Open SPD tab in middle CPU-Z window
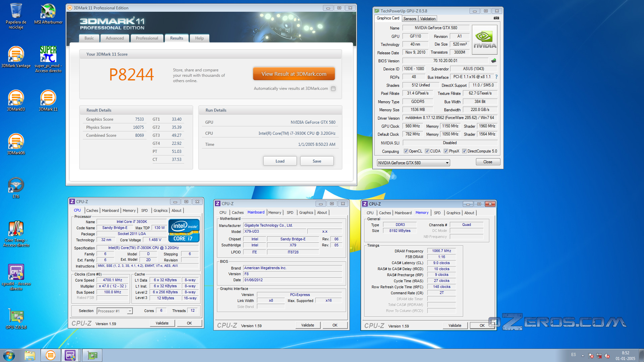This screenshot has height=362, width=644. click(x=290, y=213)
